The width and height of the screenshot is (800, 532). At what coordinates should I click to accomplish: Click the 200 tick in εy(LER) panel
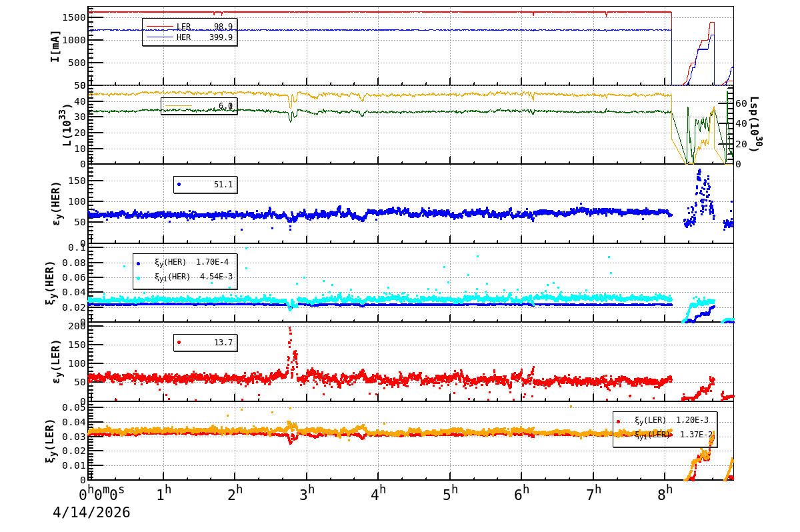(x=77, y=326)
